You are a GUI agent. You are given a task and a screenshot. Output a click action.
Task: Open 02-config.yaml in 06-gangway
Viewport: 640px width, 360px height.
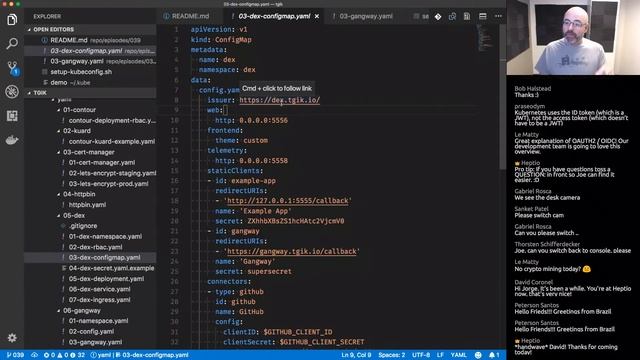click(90, 331)
